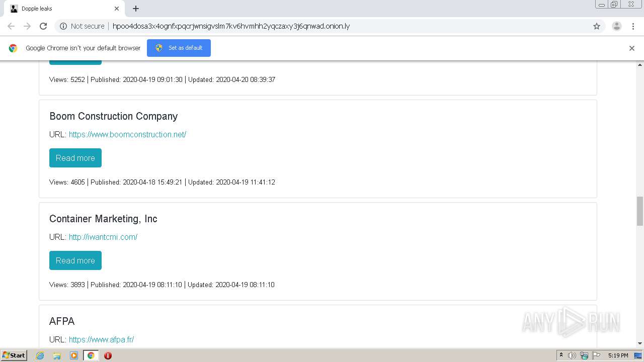This screenshot has width=644, height=362.
Task: Open Windows Media Player on taskbar
Action: point(74,355)
